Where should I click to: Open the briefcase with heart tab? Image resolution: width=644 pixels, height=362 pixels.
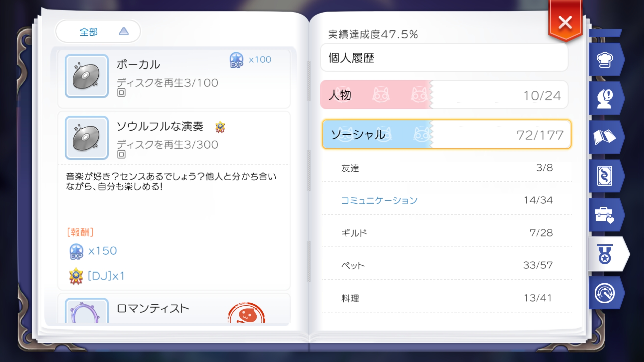coord(605,215)
